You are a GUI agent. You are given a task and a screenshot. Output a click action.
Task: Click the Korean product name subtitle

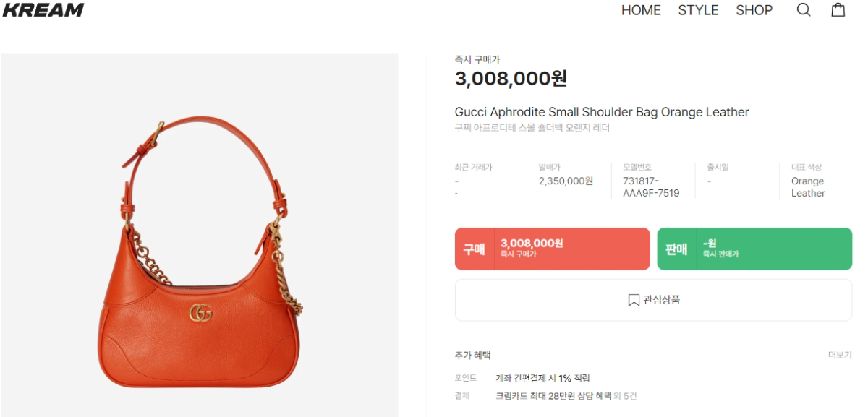tap(532, 128)
